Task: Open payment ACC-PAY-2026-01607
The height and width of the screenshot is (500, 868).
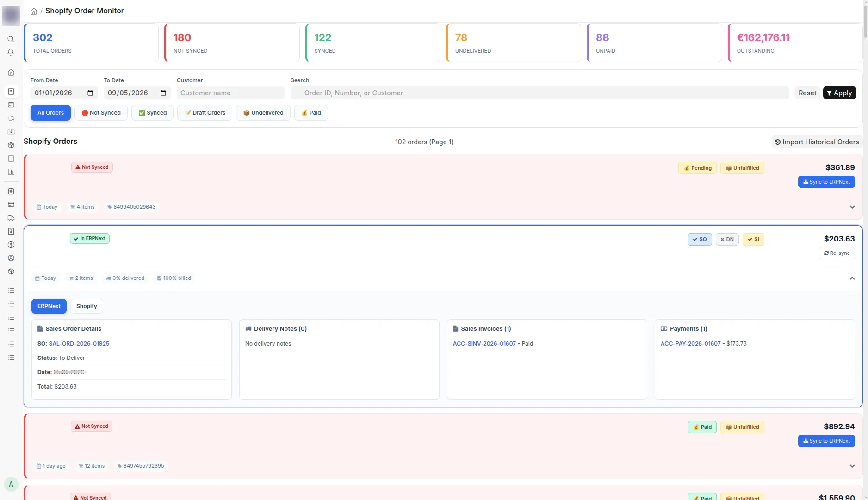Action: click(691, 344)
